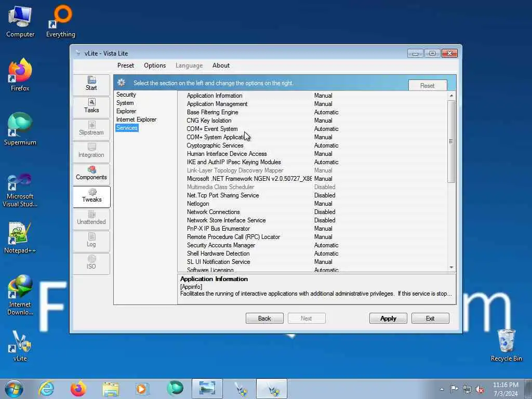Launch Firefox from the desktop shortcut
Viewport: 532px width, 399px height.
(x=20, y=75)
